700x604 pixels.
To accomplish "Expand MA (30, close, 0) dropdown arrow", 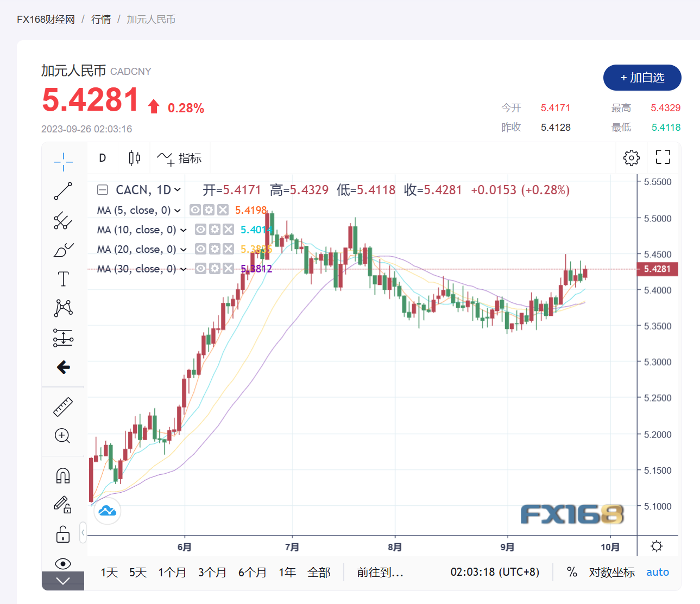I will click(x=183, y=269).
